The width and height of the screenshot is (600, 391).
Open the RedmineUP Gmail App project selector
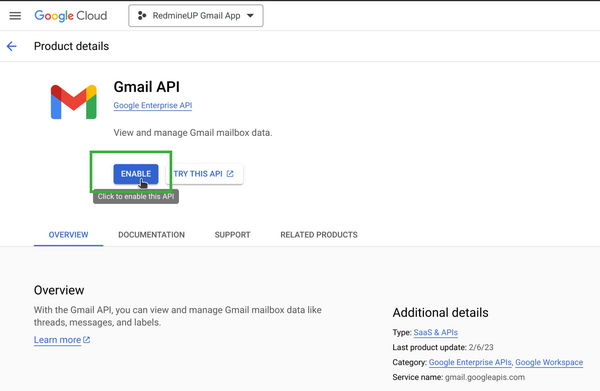click(x=196, y=16)
